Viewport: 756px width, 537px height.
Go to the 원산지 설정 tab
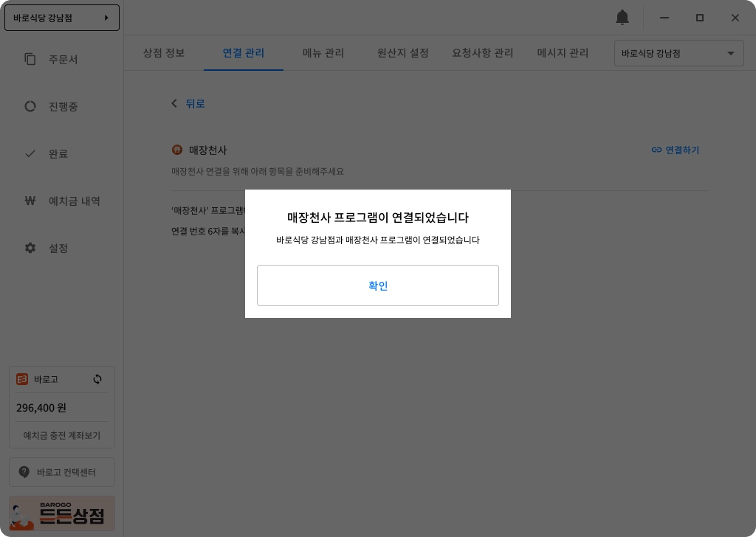[x=402, y=53]
